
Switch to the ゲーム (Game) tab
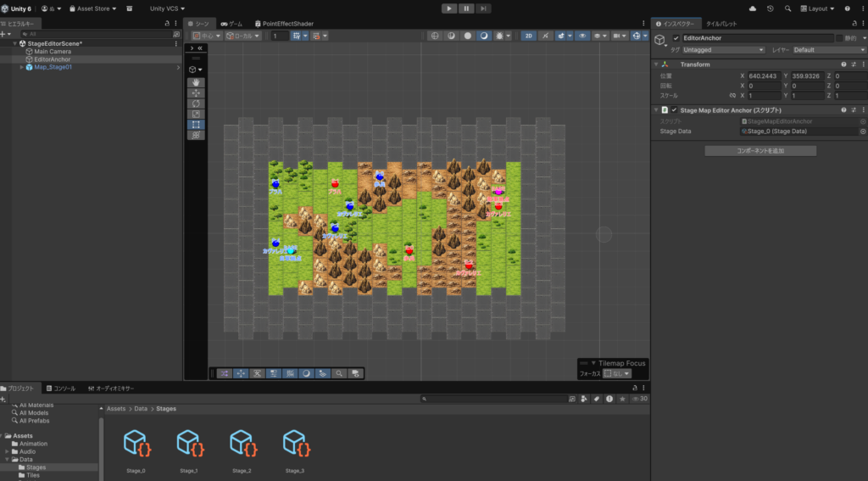click(231, 24)
